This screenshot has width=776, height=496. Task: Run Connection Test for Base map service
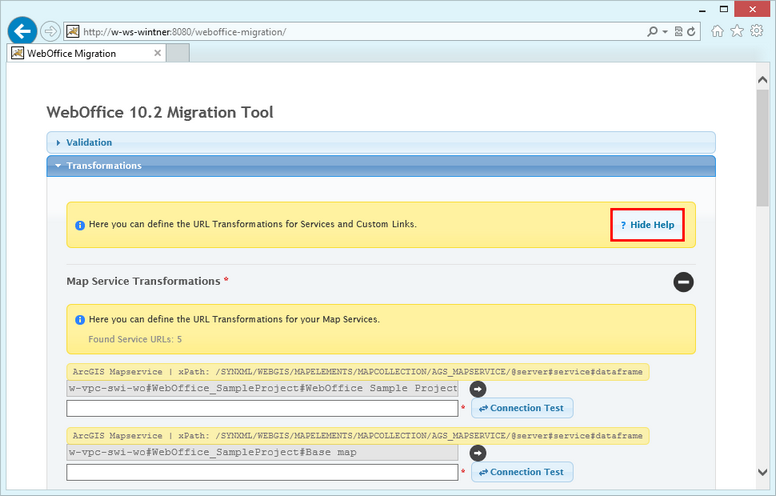(522, 472)
